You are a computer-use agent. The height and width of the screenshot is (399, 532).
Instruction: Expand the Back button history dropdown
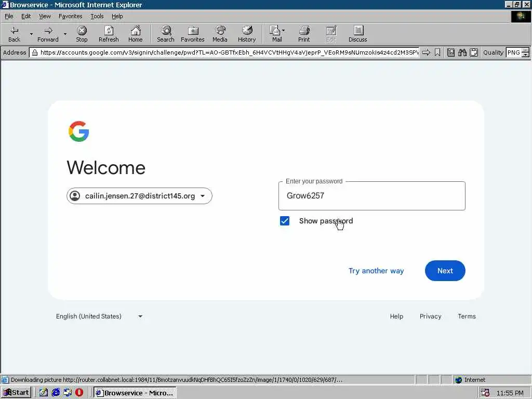pyautogui.click(x=31, y=34)
